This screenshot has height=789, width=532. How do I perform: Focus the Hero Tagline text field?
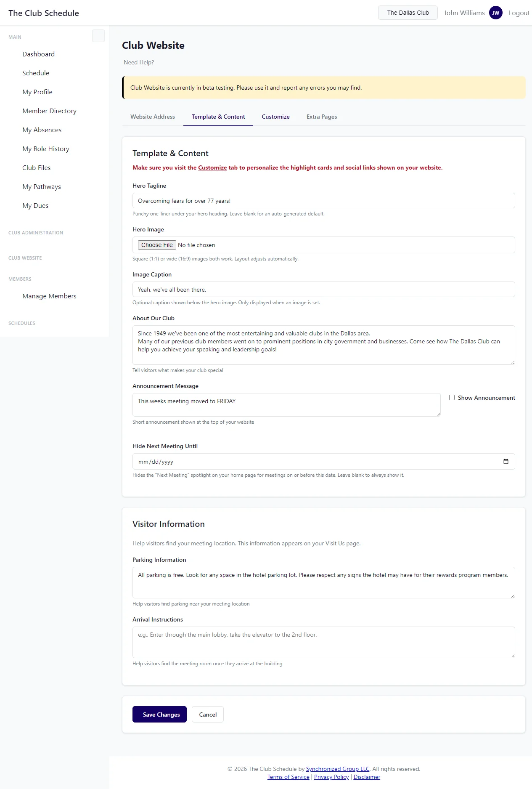[323, 201]
